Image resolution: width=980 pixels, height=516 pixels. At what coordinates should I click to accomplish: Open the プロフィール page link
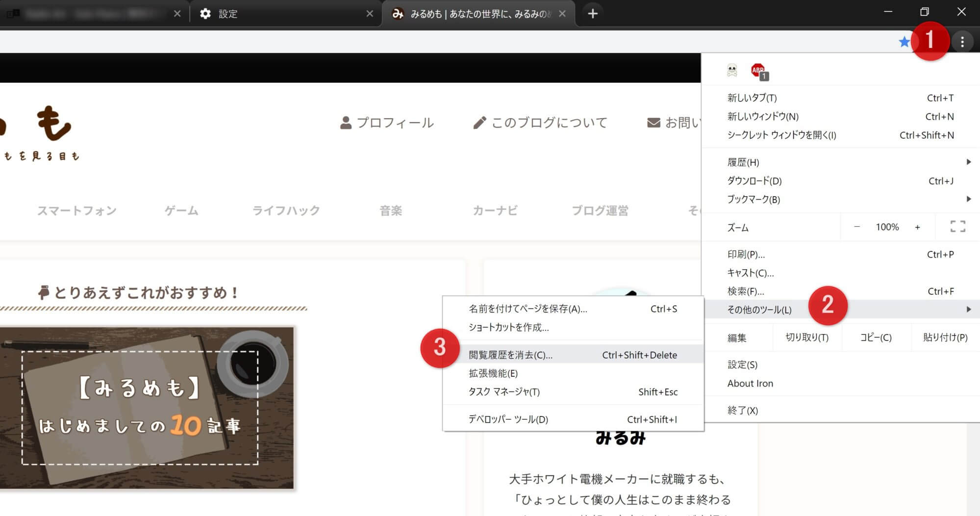click(x=387, y=123)
